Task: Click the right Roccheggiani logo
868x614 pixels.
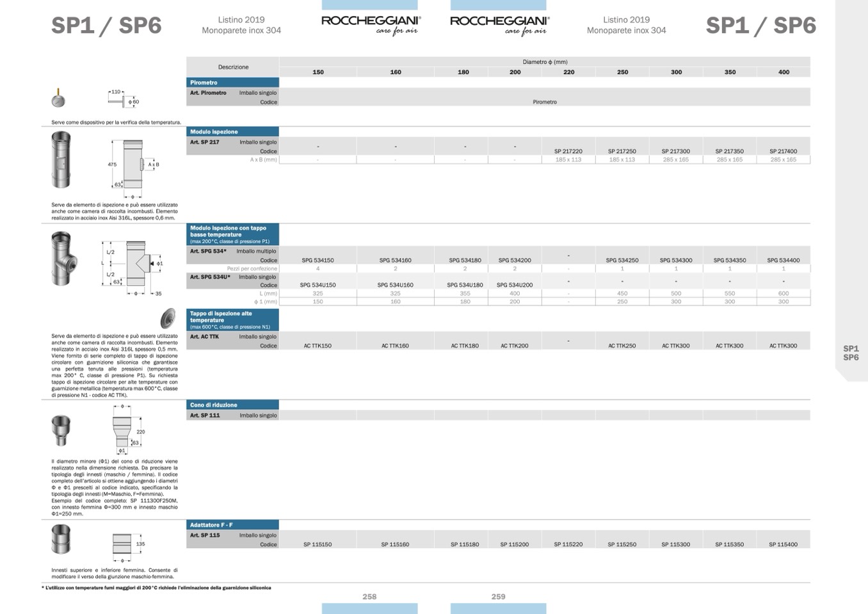Action: click(499, 24)
